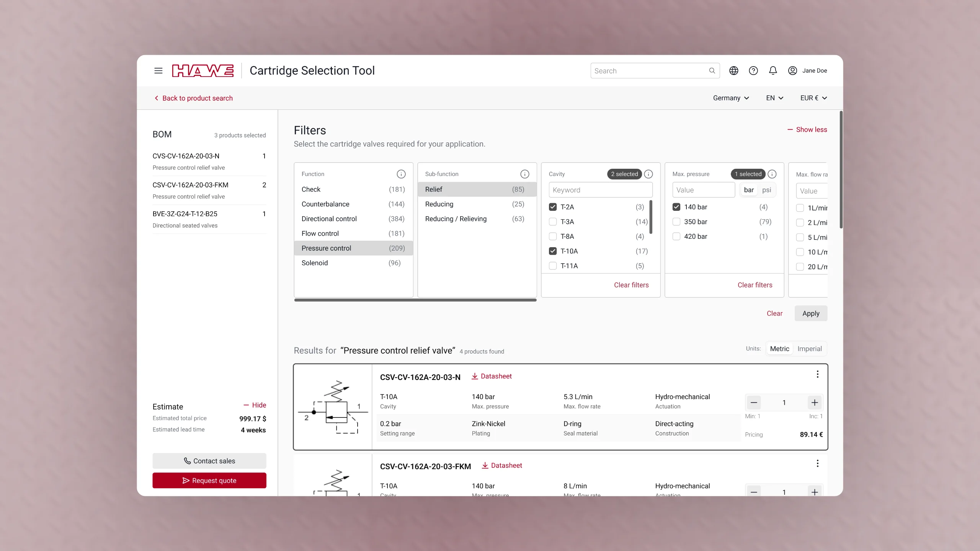Viewport: 980px width, 551px height.
Task: Click Back to product search
Action: click(194, 98)
